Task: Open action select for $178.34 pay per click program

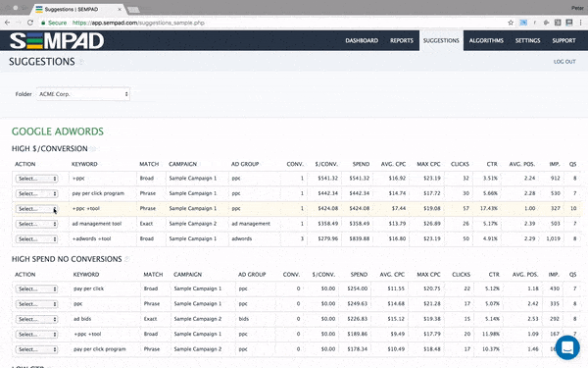Action: click(36, 349)
